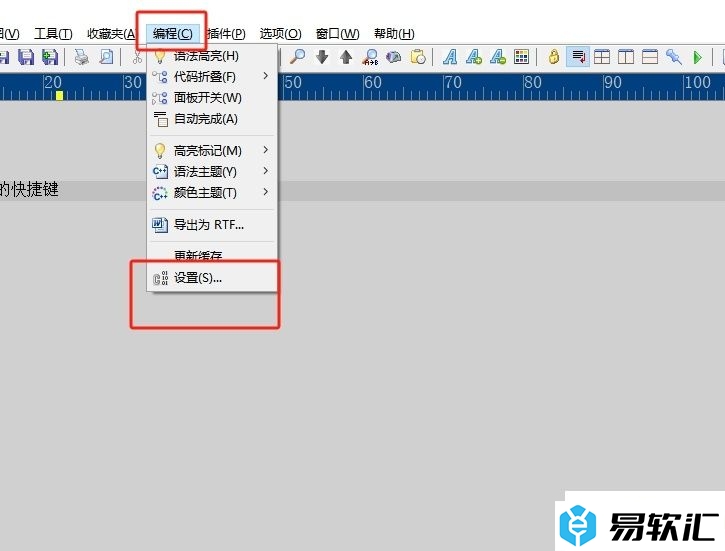Open the 工具(T) menu
This screenshot has height=551, width=725.
[x=53, y=34]
